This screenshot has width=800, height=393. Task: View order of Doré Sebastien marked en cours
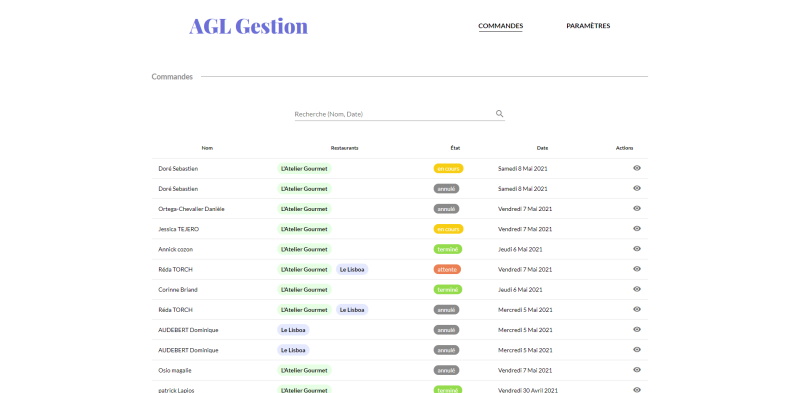click(x=637, y=168)
